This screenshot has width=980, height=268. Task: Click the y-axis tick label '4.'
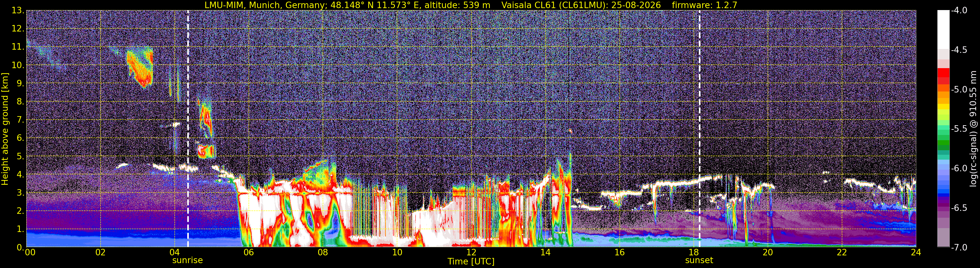(x=20, y=175)
